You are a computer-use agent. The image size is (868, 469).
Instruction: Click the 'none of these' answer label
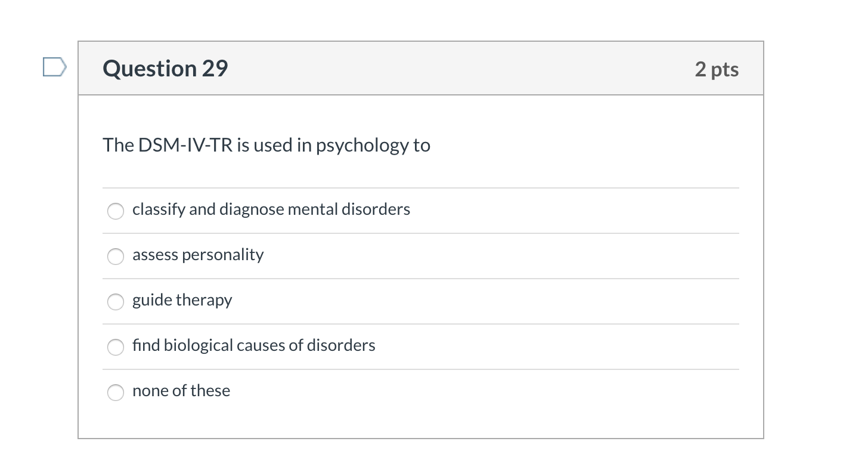click(181, 391)
